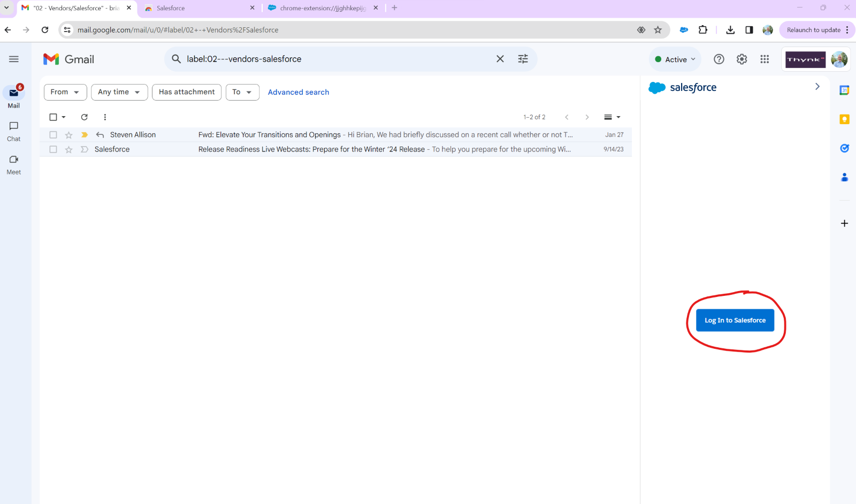The width and height of the screenshot is (856, 504).
Task: Expand the select-all dropdown arrow
Action: 64,117
